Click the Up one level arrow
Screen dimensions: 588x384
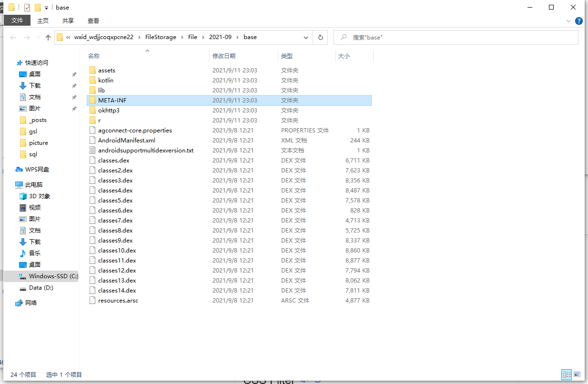click(48, 38)
